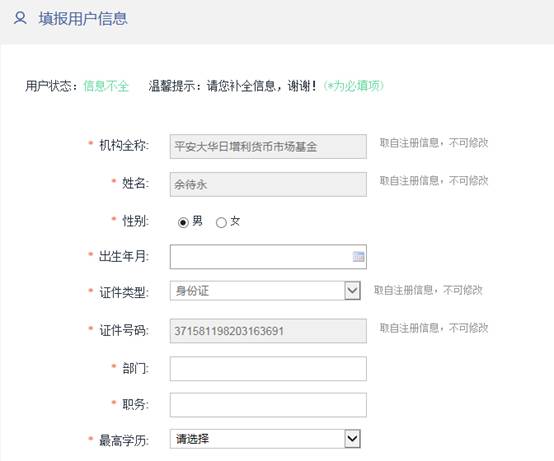Click the 出生年月 date input field
The width and height of the screenshot is (554, 461).
coord(268,257)
